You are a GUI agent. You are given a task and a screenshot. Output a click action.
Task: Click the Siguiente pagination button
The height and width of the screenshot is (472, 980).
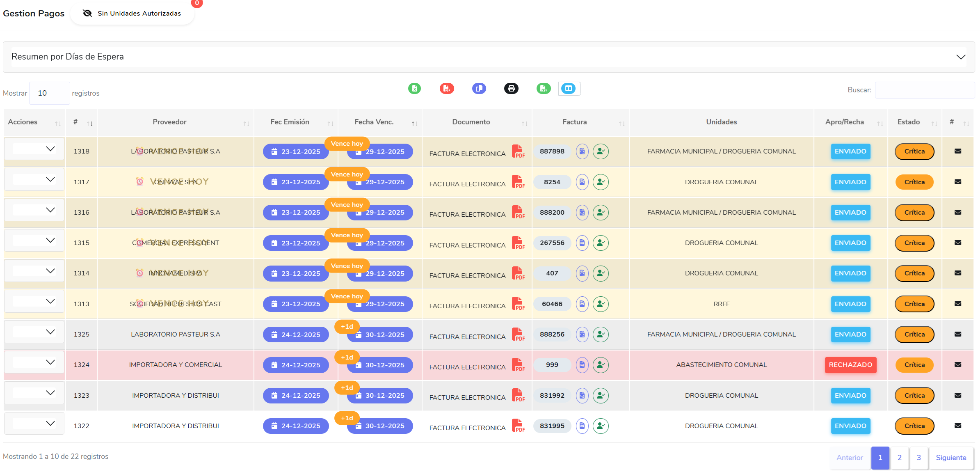click(951, 458)
